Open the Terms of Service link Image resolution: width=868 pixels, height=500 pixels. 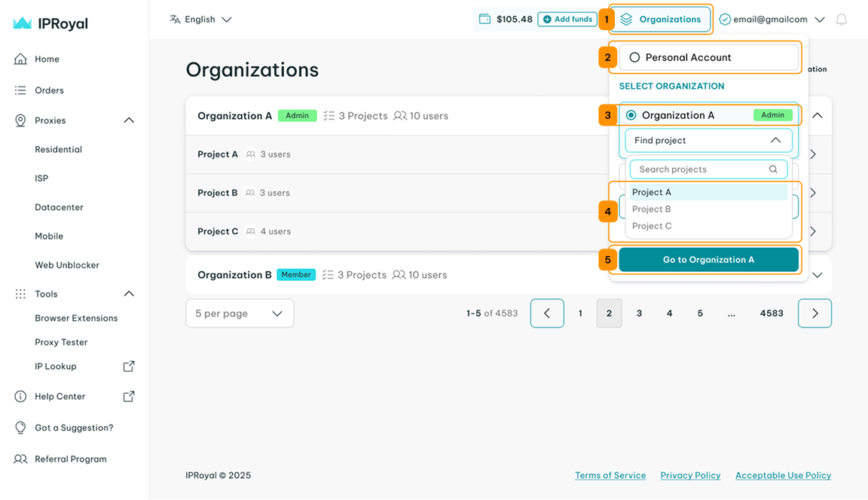[x=610, y=475]
